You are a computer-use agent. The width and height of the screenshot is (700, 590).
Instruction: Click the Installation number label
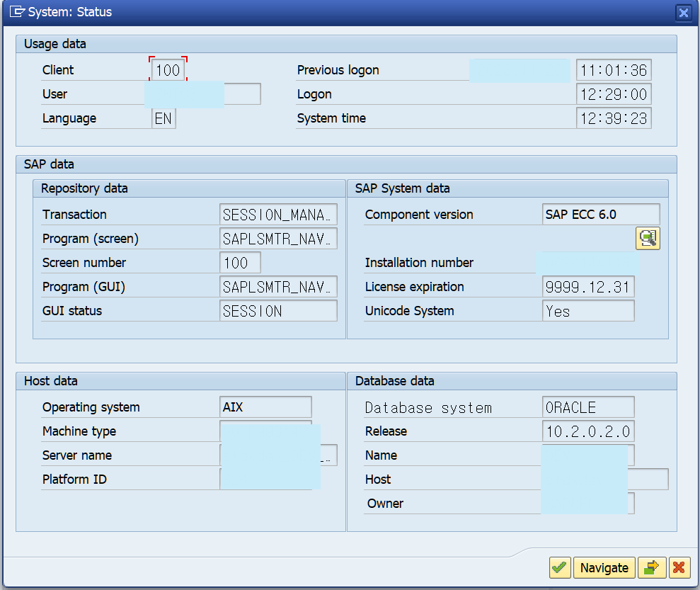click(419, 263)
